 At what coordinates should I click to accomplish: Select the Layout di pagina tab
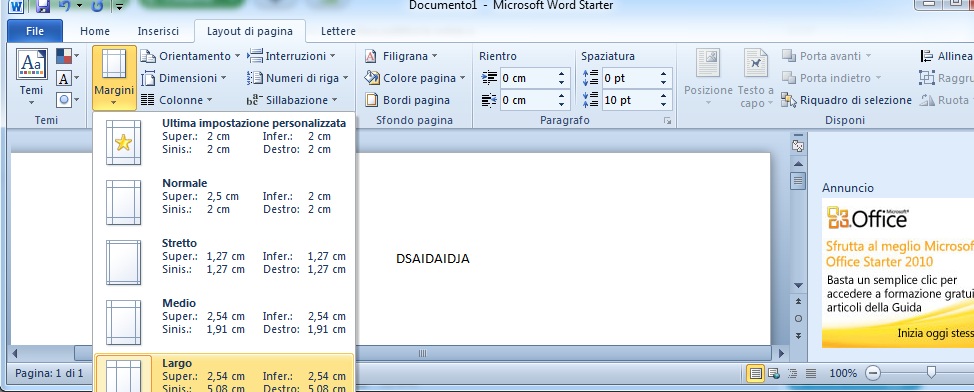point(250,31)
